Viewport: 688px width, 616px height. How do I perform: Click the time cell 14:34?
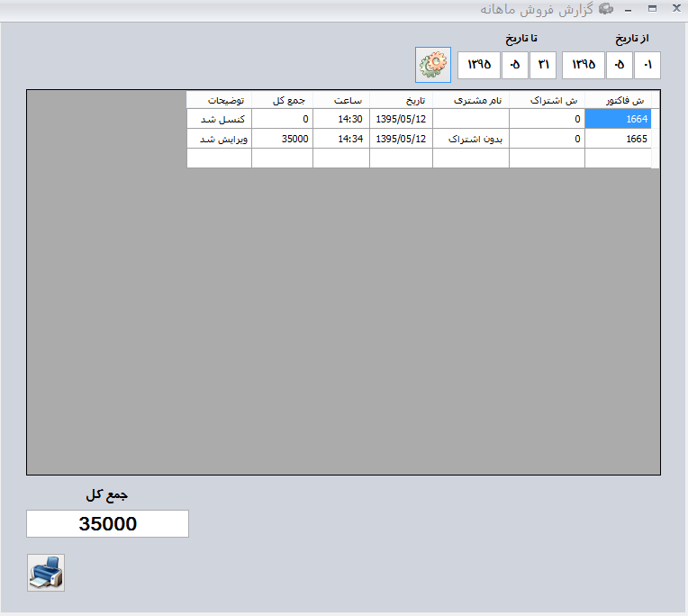pyautogui.click(x=341, y=139)
